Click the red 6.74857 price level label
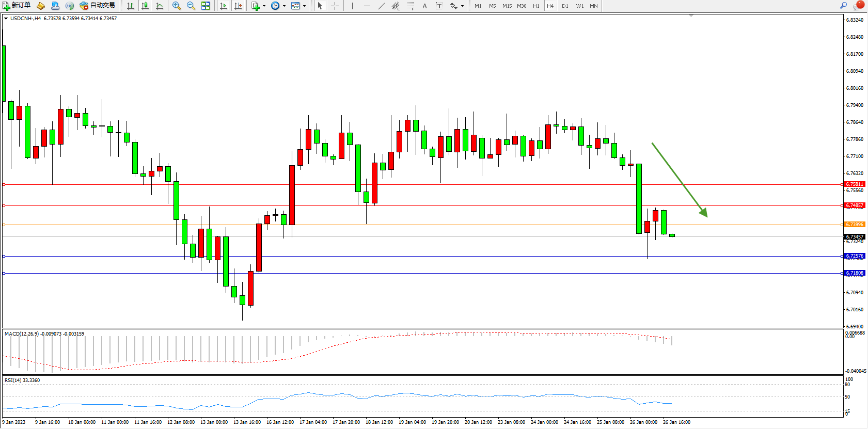 pos(855,205)
